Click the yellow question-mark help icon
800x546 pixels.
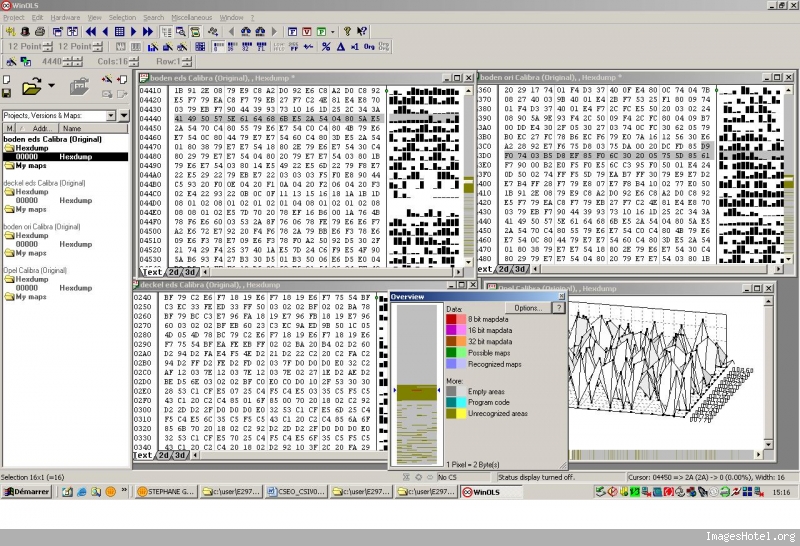click(x=347, y=32)
